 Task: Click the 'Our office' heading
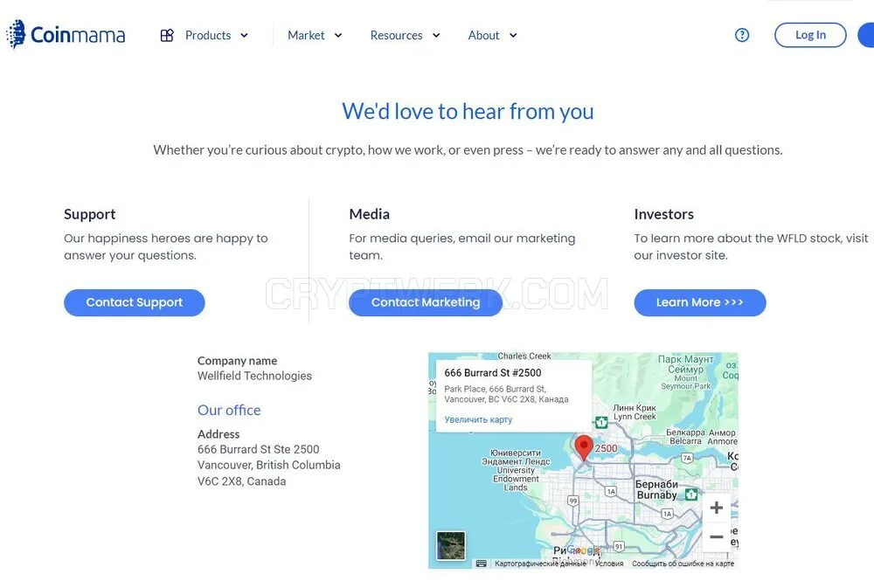[229, 411]
